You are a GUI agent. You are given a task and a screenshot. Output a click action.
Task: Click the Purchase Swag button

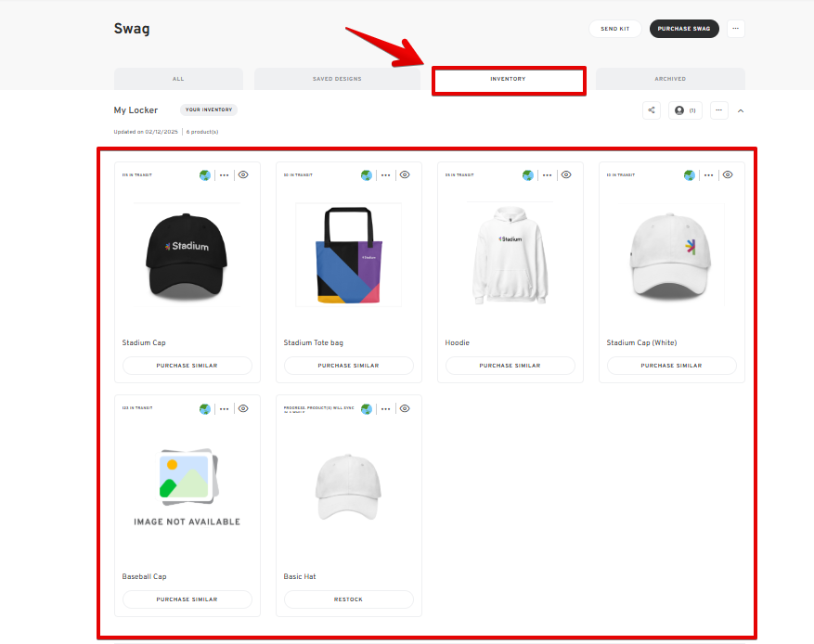pos(684,29)
